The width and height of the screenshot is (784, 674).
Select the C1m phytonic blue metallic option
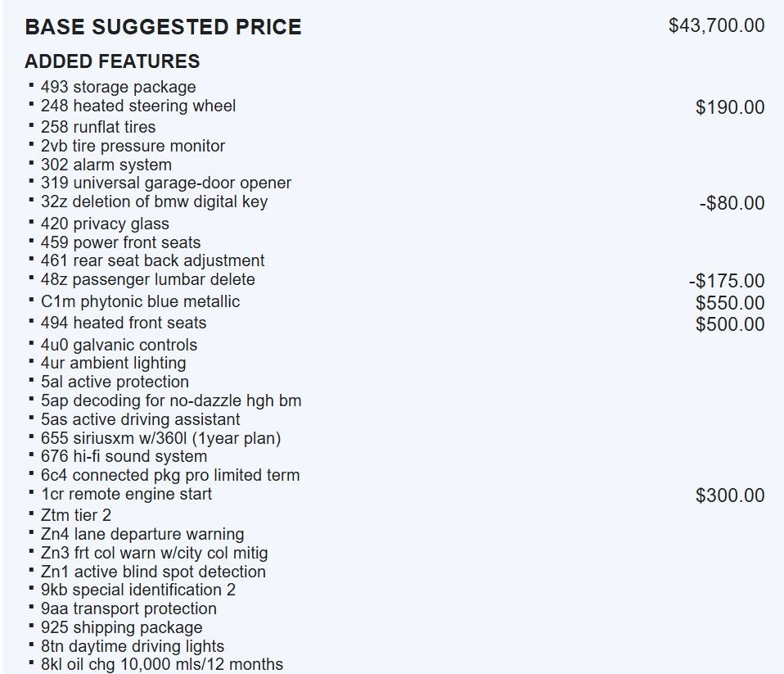click(141, 301)
